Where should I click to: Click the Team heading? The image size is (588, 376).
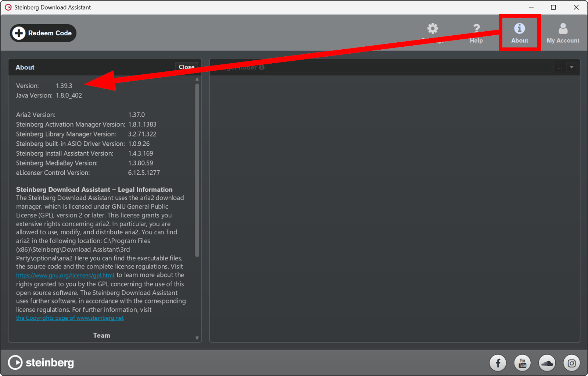(x=101, y=336)
